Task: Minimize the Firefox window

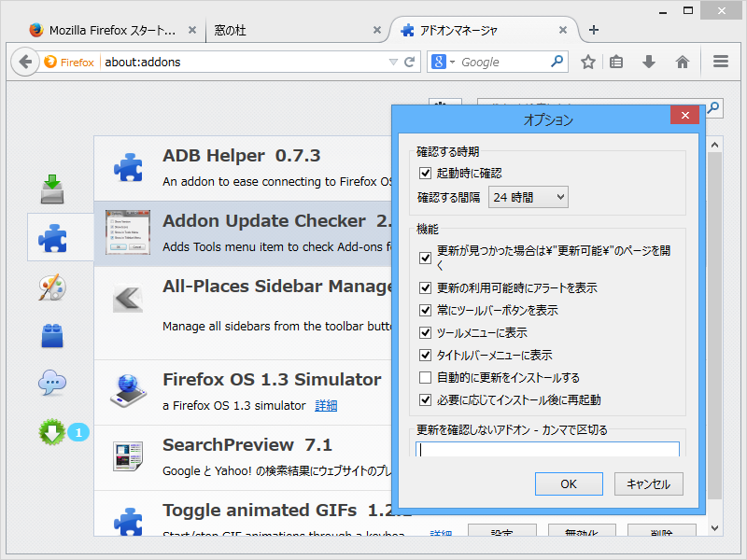Action: coord(663,11)
